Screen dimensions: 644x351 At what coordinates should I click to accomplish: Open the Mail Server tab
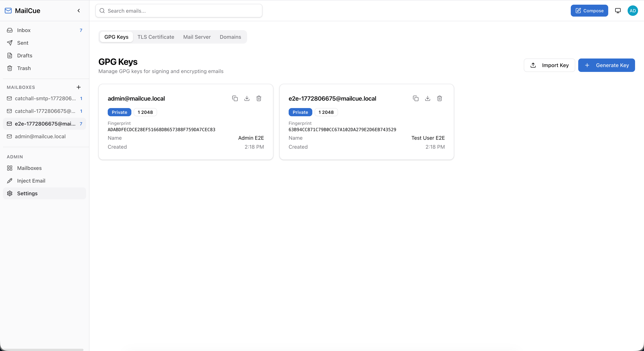tap(197, 37)
